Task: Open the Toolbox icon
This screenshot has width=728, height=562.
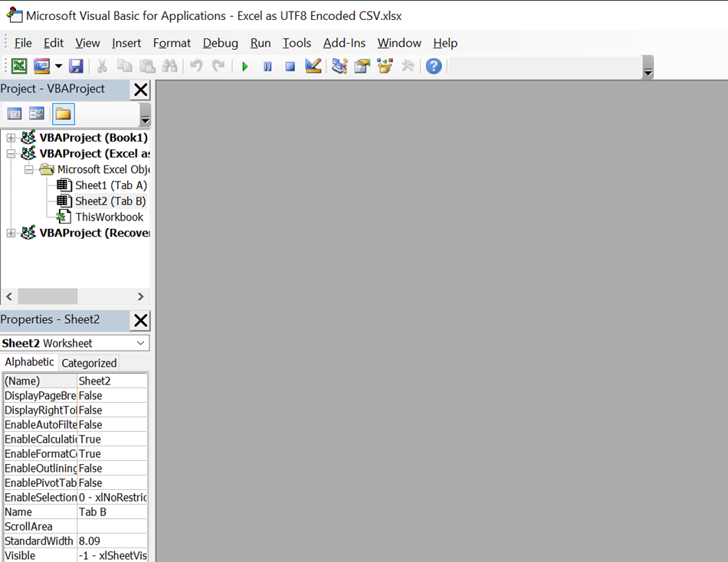Action: (408, 66)
